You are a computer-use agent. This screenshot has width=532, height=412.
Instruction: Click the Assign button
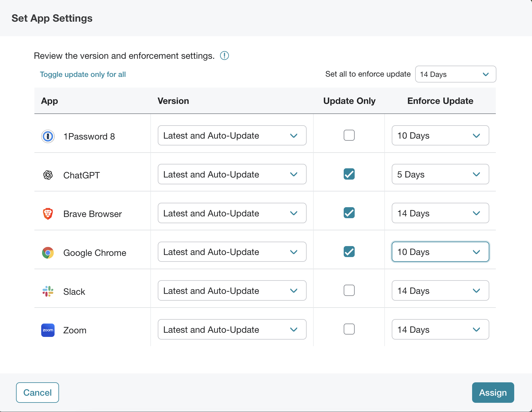point(493,392)
